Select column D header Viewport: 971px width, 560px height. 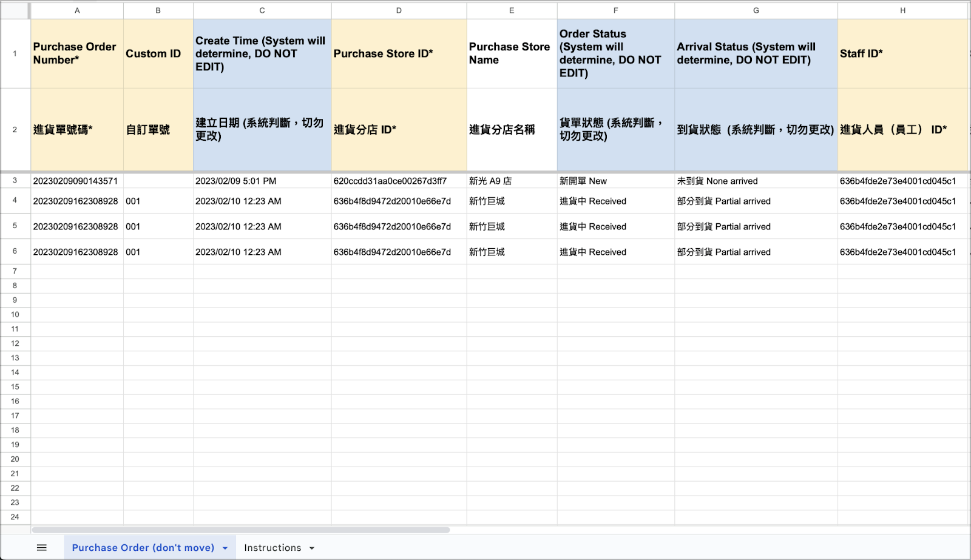pyautogui.click(x=399, y=10)
